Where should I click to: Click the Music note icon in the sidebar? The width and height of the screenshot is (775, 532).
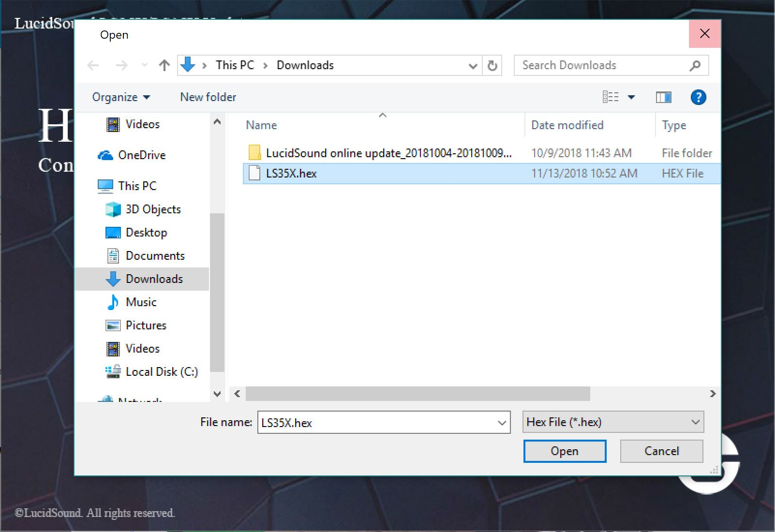[113, 302]
